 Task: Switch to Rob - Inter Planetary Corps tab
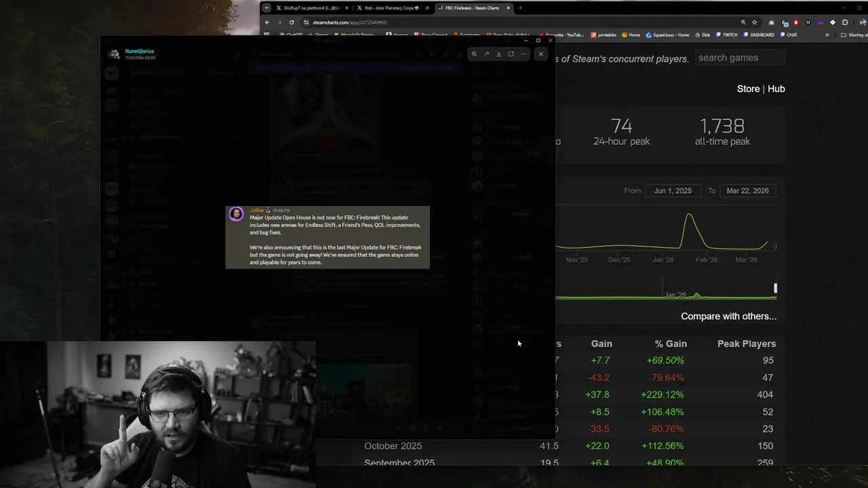[391, 8]
